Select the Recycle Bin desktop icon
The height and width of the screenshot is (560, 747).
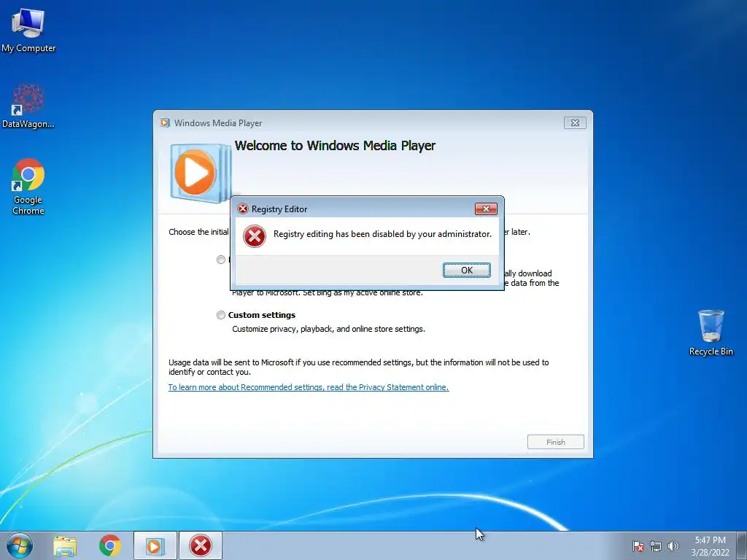point(711,332)
